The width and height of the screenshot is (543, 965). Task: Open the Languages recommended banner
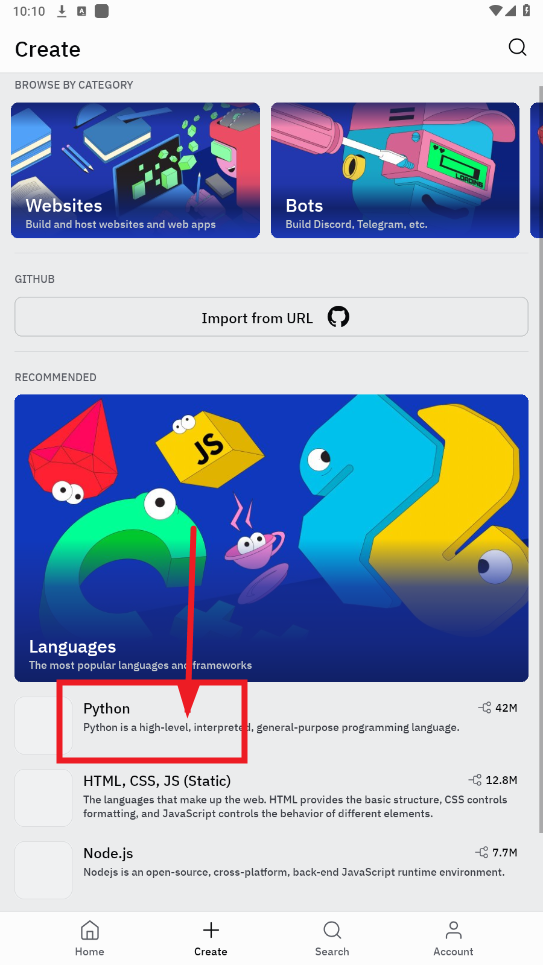click(x=272, y=538)
